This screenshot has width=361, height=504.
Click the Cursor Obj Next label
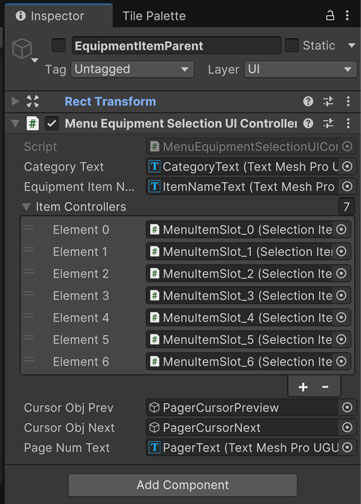click(69, 428)
